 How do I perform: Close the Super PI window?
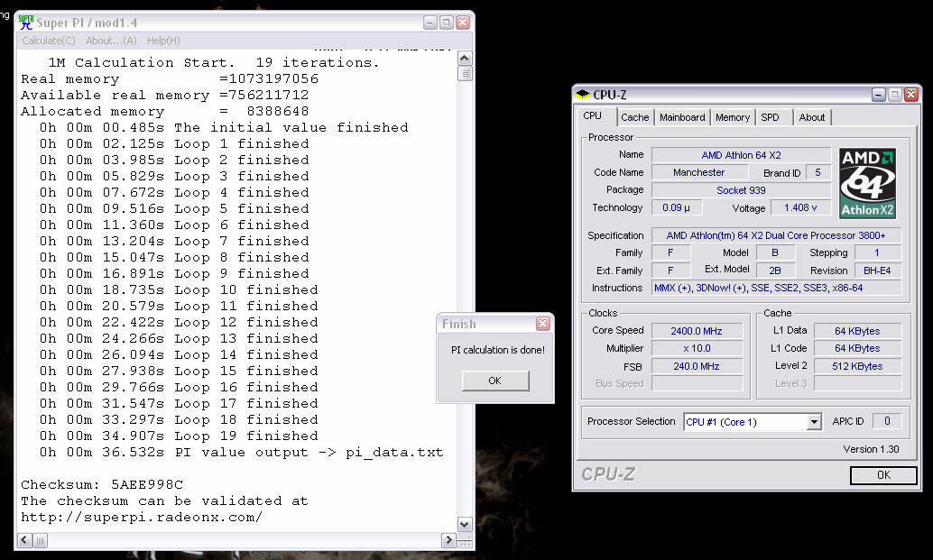462,23
